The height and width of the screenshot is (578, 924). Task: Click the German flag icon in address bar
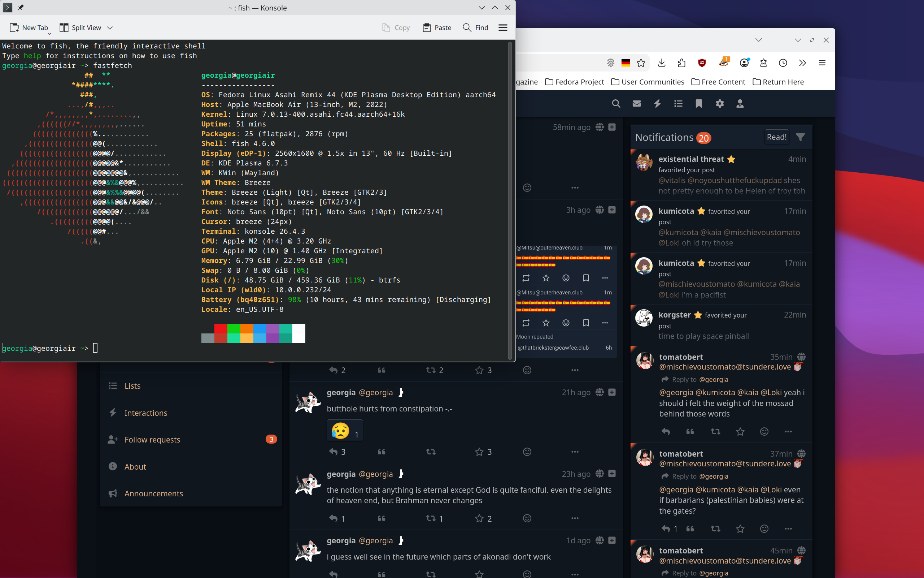point(626,63)
